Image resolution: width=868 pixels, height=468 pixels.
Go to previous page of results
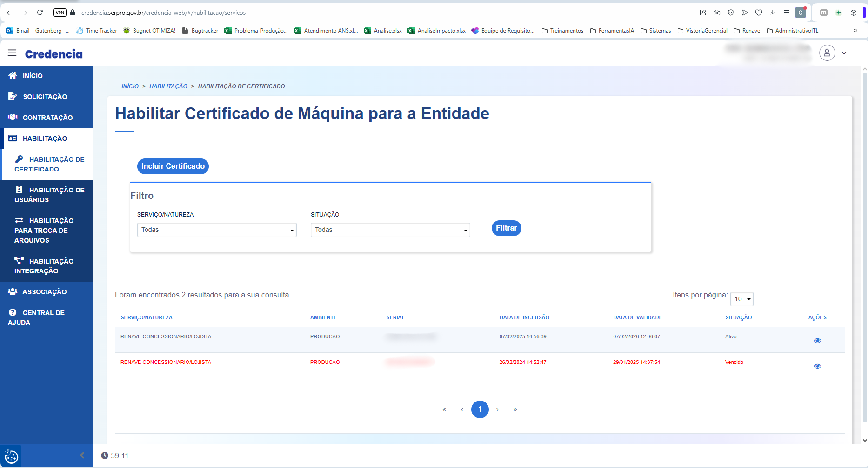pyautogui.click(x=462, y=409)
